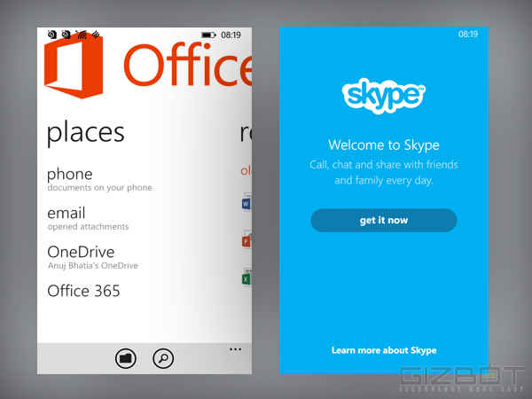The width and height of the screenshot is (532, 399).
Task: Open Anuj Bhatia's OneDrive
Action: 92,256
